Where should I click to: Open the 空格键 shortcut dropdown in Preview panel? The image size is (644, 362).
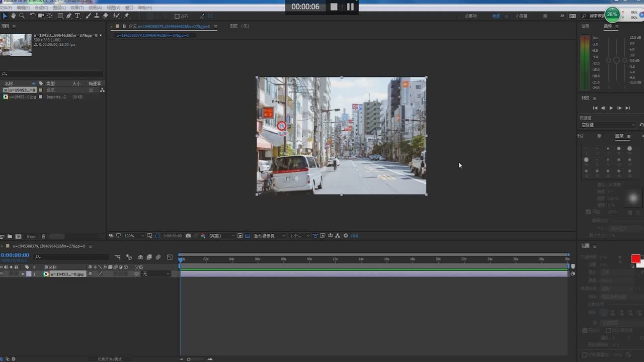(609, 125)
